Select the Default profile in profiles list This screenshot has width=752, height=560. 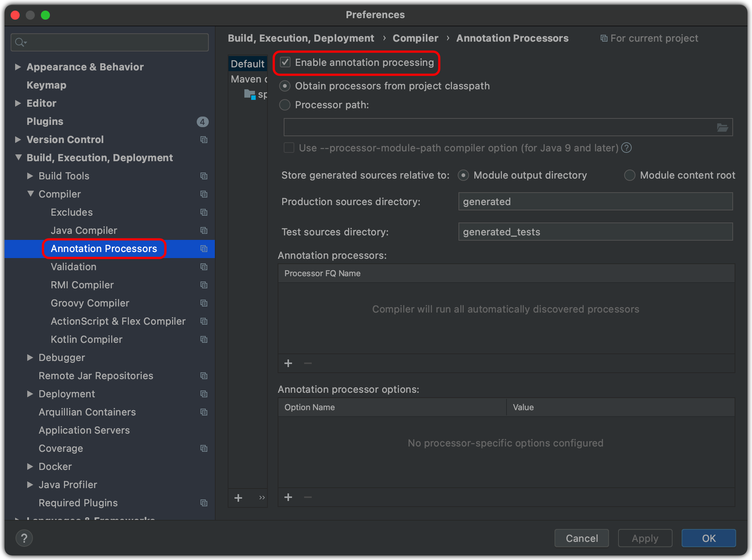click(248, 64)
